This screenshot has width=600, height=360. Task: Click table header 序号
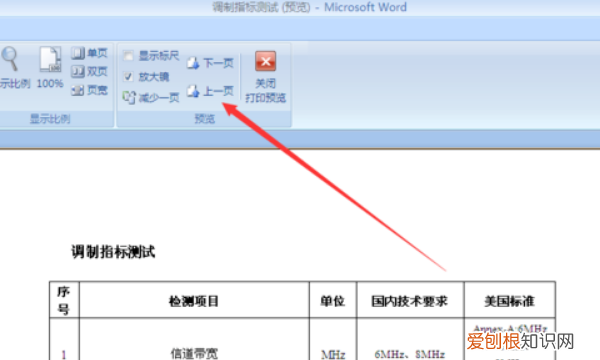point(64,300)
